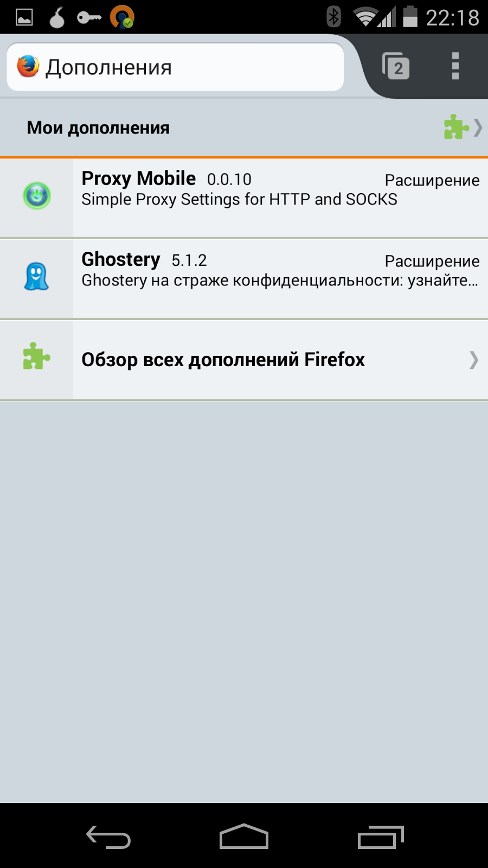The width and height of the screenshot is (488, 868).
Task: Open the Proxy Mobile extension entry
Action: tap(244, 197)
